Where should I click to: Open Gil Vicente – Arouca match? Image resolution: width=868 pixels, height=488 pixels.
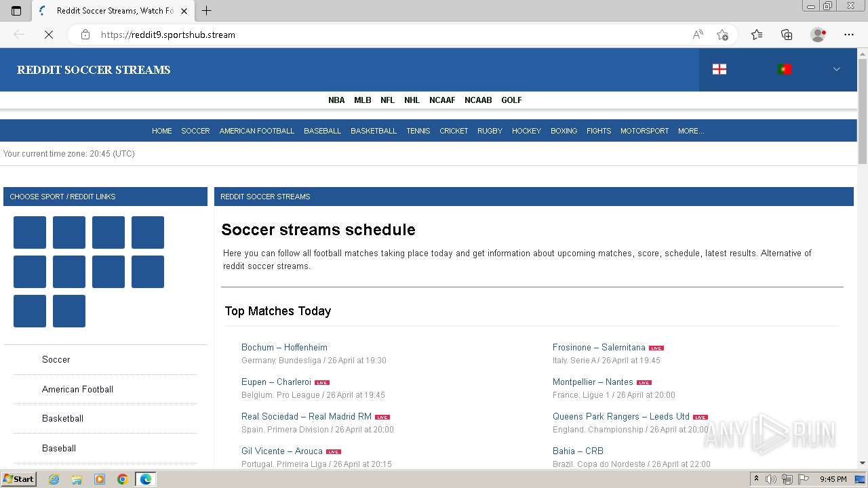(x=282, y=451)
